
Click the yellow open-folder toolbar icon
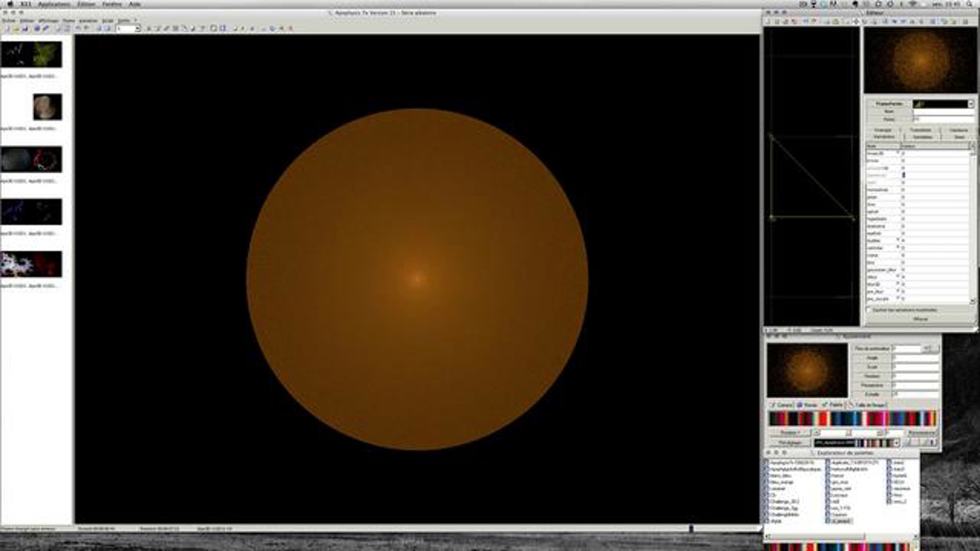16,29
